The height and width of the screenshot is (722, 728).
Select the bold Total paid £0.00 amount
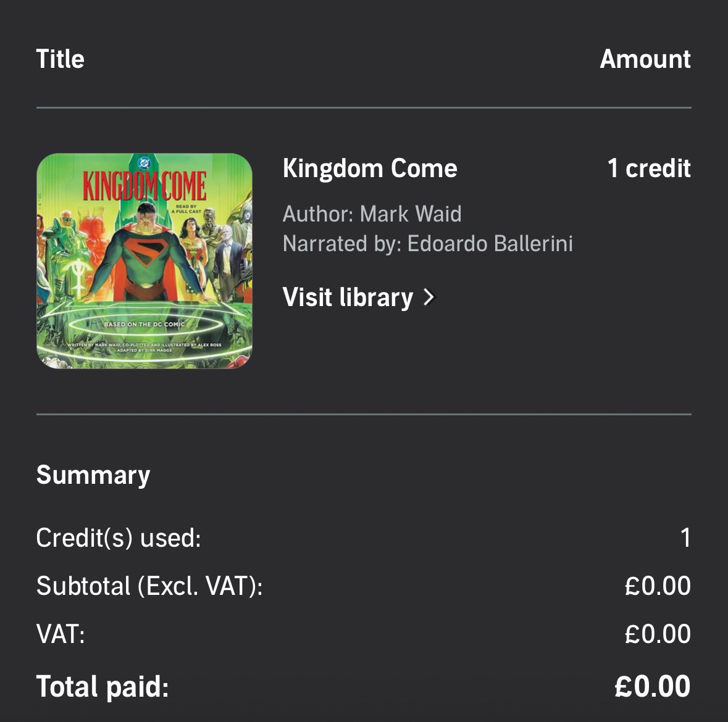(x=653, y=687)
